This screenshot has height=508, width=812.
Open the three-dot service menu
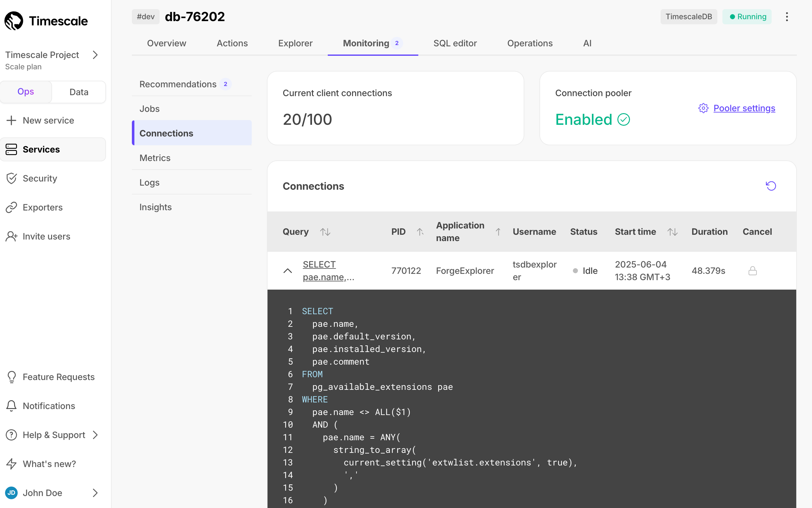click(787, 17)
